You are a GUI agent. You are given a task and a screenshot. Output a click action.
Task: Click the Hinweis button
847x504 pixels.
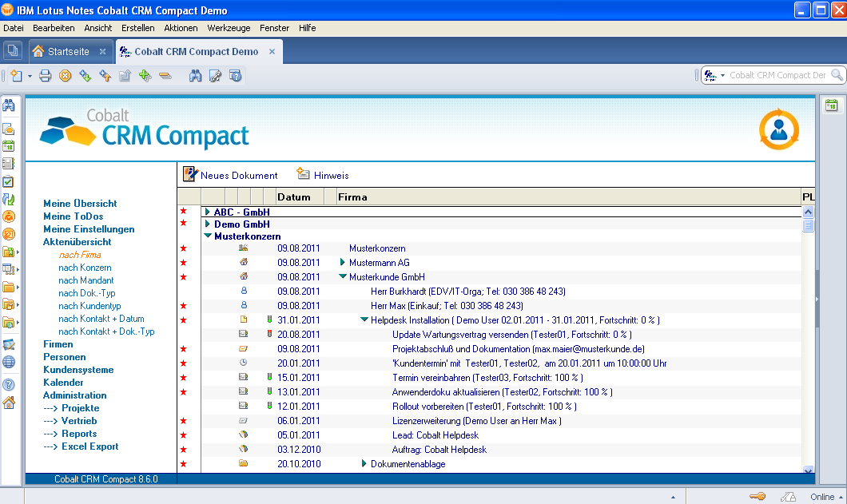coord(323,174)
